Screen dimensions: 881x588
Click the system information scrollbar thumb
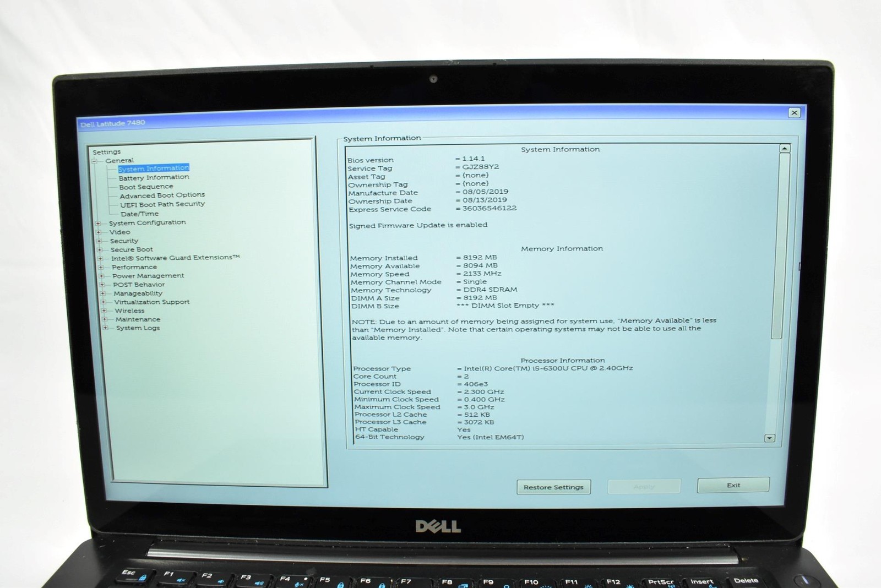click(780, 246)
